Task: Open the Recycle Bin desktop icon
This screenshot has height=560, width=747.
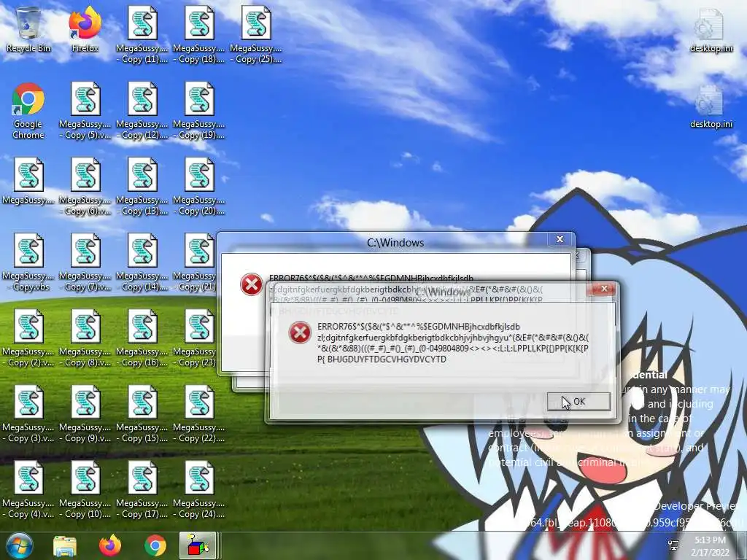Action: (28, 29)
